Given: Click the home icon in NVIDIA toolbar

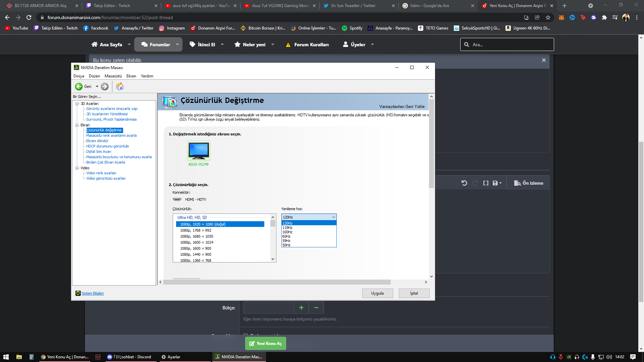Looking at the screenshot, I should pos(120,86).
